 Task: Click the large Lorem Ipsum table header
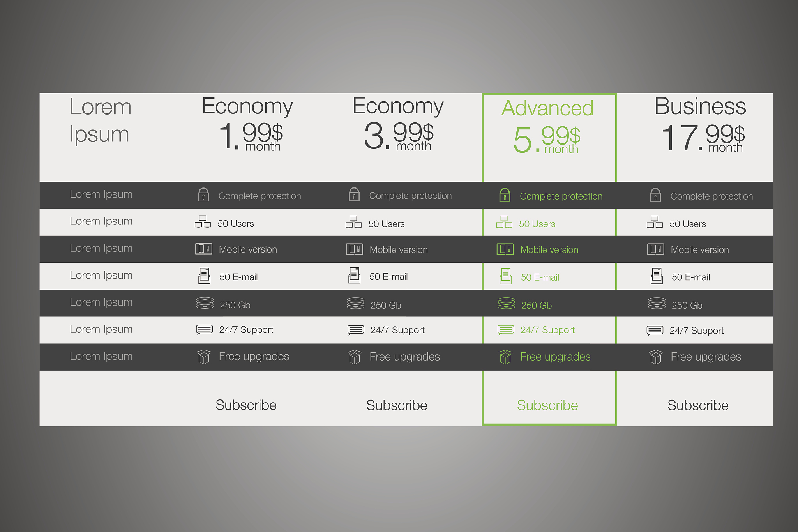100,120
